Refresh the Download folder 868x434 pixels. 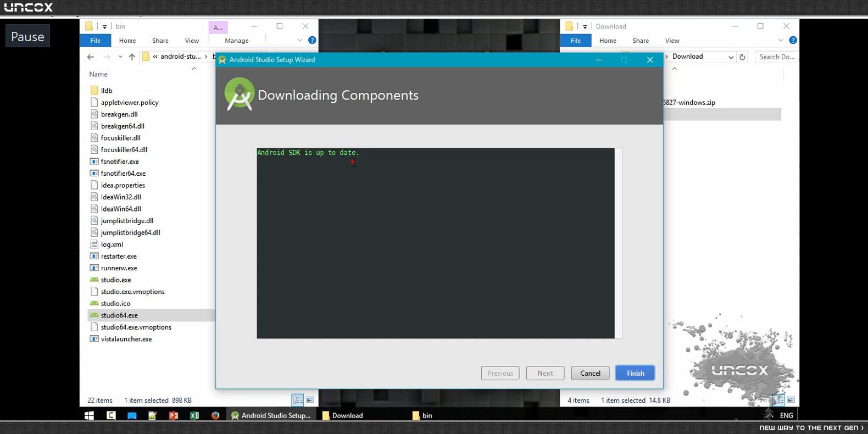742,57
